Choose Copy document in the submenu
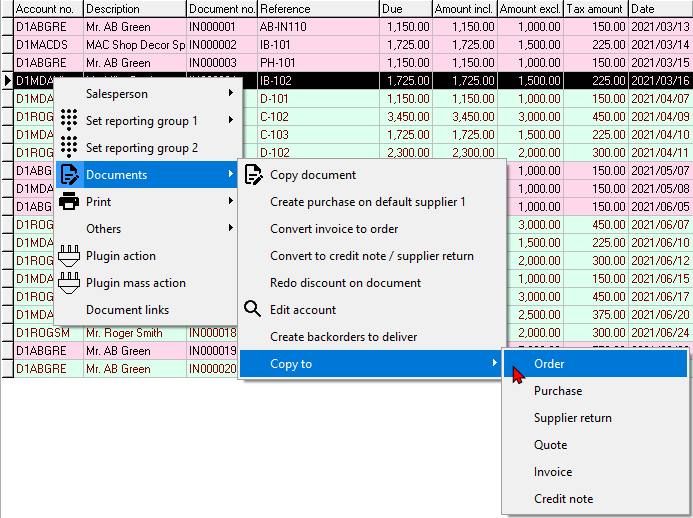693x518 pixels. pyautogui.click(x=373, y=175)
